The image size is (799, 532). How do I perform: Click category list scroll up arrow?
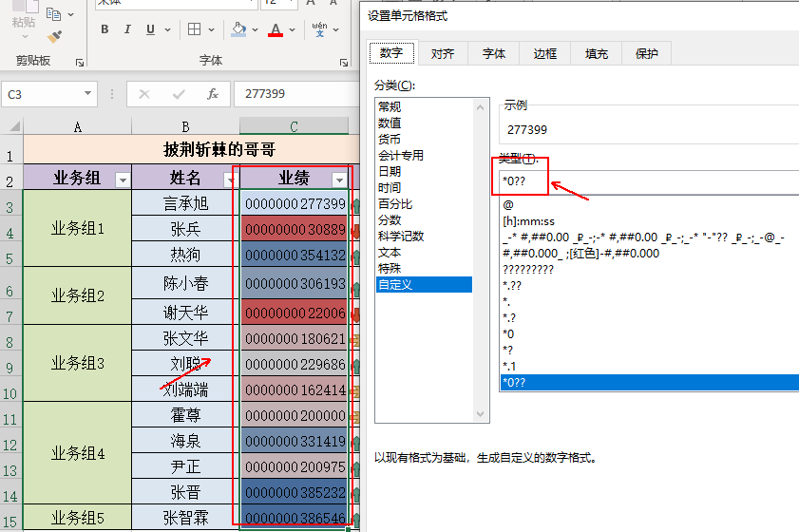pyautogui.click(x=480, y=107)
